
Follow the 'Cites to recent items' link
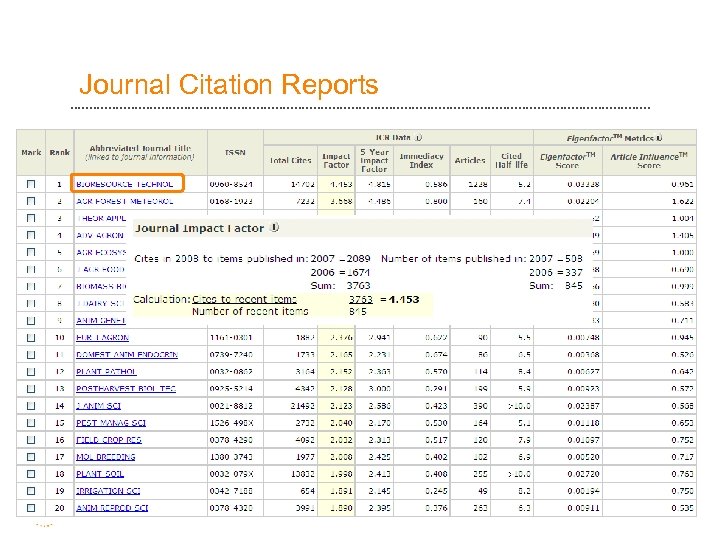click(244, 299)
